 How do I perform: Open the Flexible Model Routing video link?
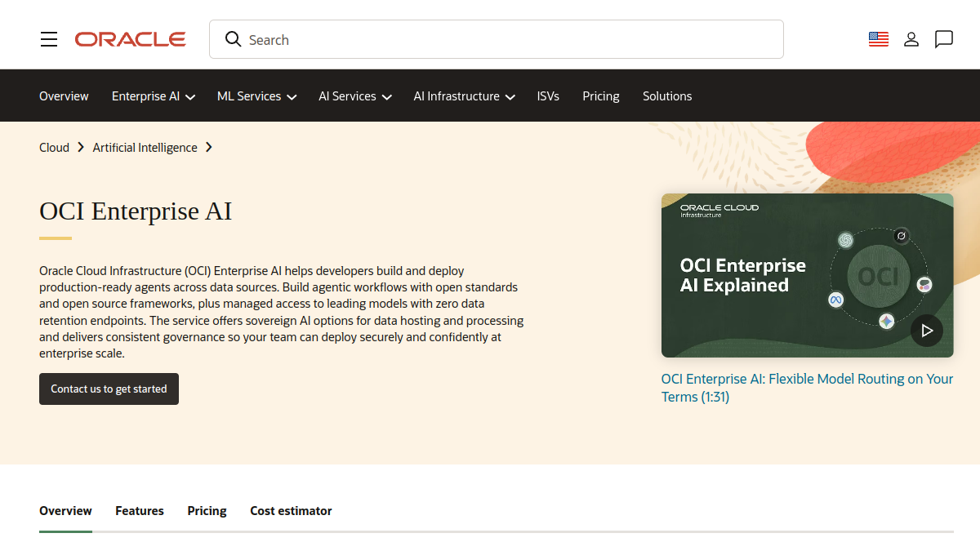tap(807, 388)
